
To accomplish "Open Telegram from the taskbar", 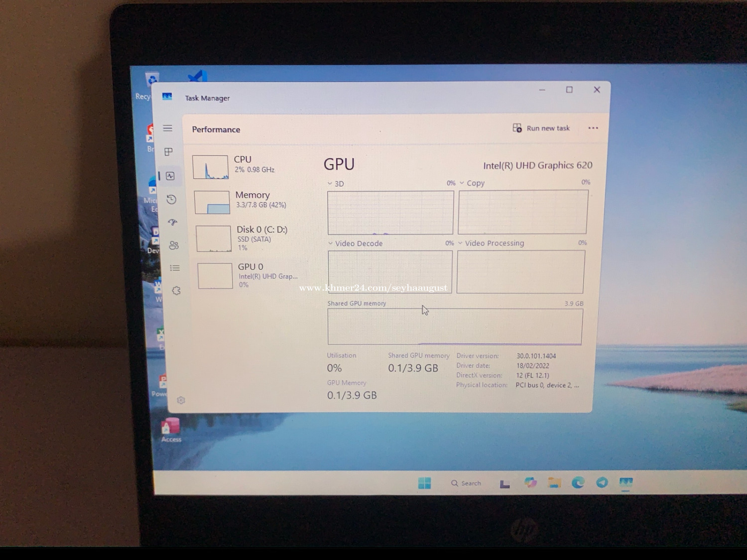I will click(602, 482).
